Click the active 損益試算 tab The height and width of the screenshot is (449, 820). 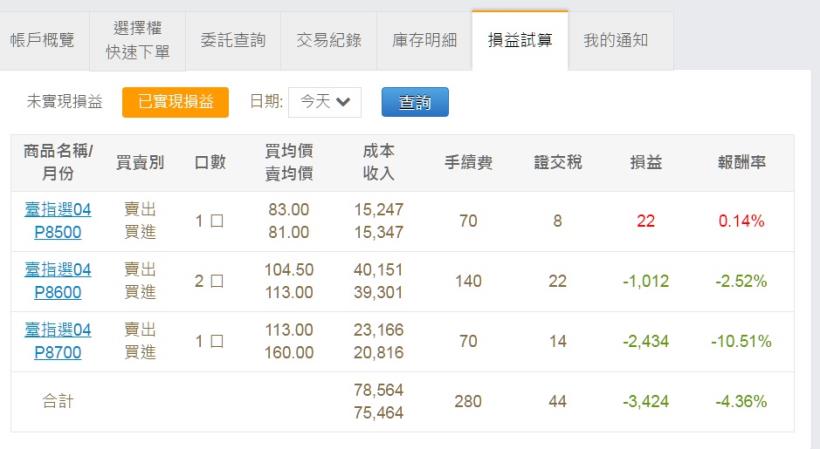520,41
